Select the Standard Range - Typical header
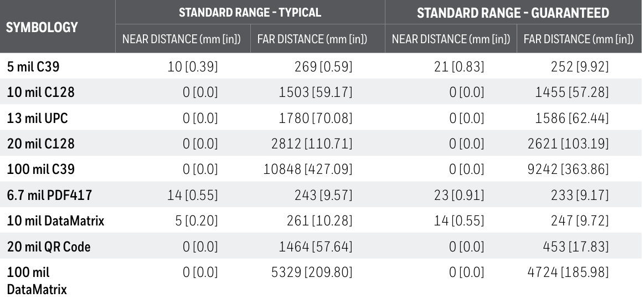The image size is (644, 298). pos(250,12)
